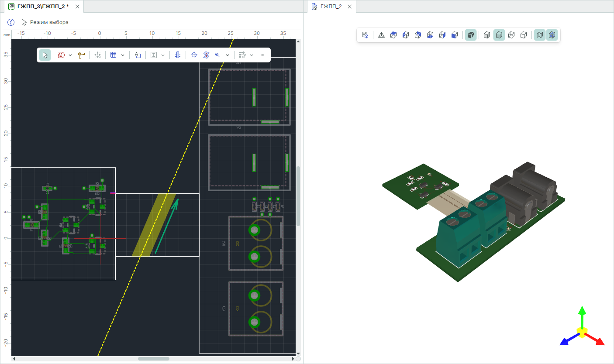The image size is (614, 364).
Task: Open the via/track tool dropdown arrow
Action: point(228,55)
